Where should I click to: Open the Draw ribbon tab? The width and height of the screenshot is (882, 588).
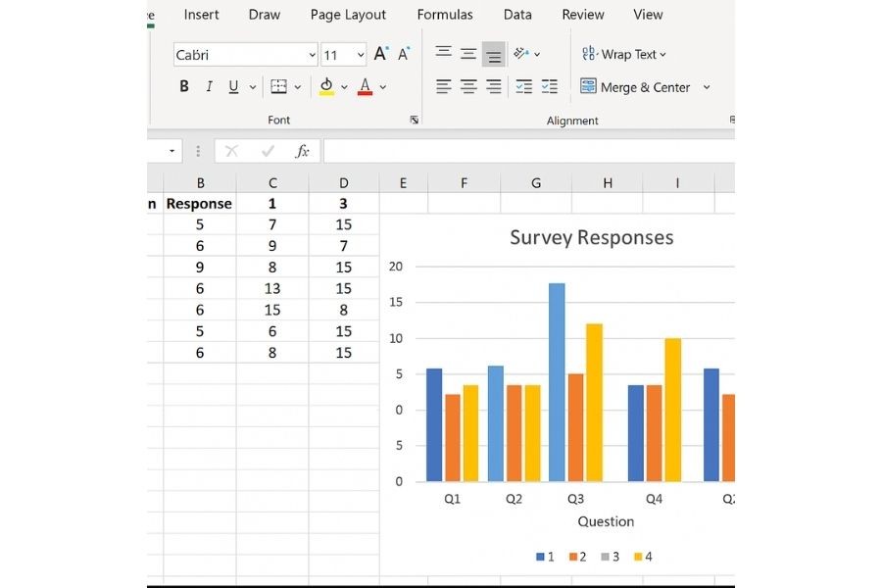265,15
